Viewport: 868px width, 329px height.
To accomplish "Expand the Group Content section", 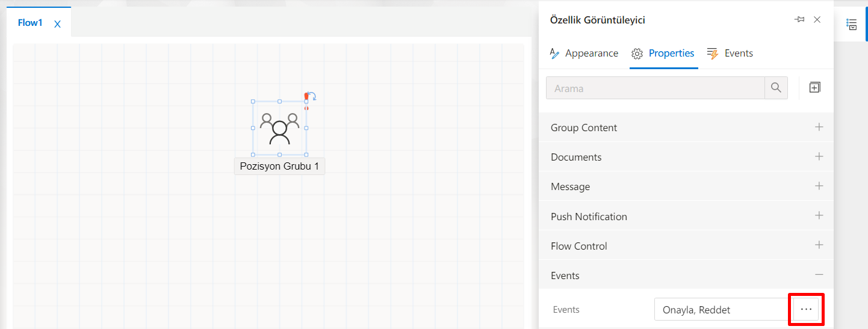I will point(819,128).
